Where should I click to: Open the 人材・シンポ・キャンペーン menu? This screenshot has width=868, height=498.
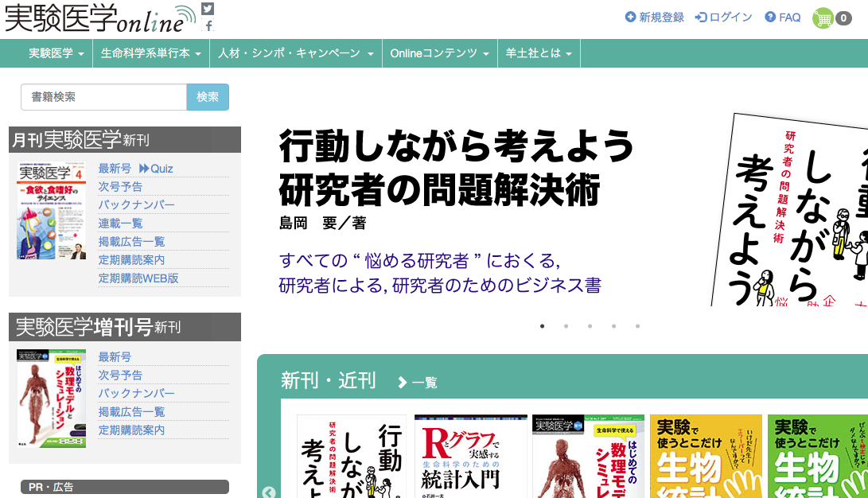(296, 53)
